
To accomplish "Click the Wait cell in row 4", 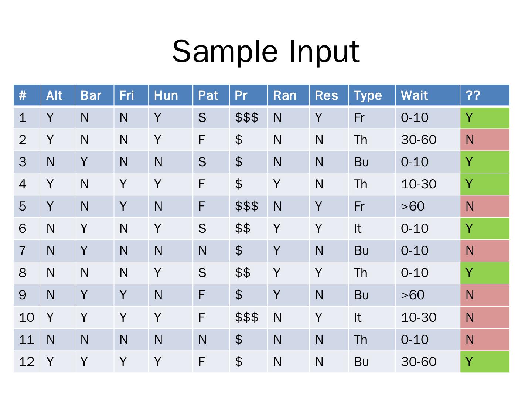I will (427, 184).
